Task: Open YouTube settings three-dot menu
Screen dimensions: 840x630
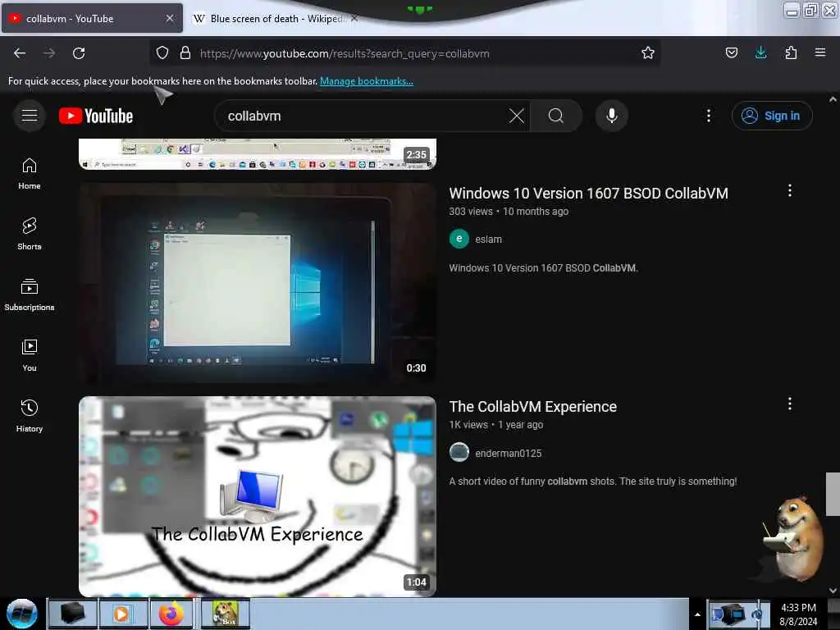Action: (708, 116)
